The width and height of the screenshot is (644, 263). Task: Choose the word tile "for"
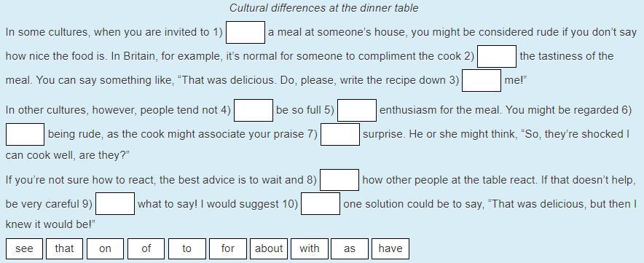point(228,248)
